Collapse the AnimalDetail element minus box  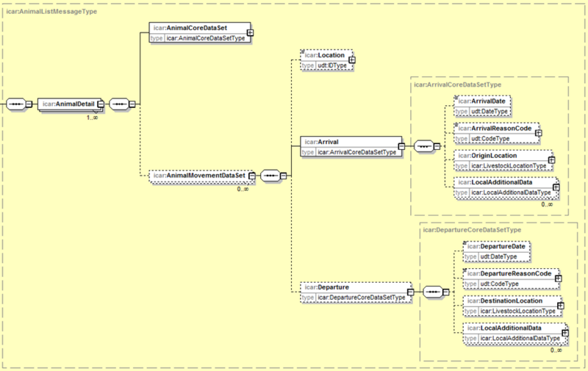[101, 104]
